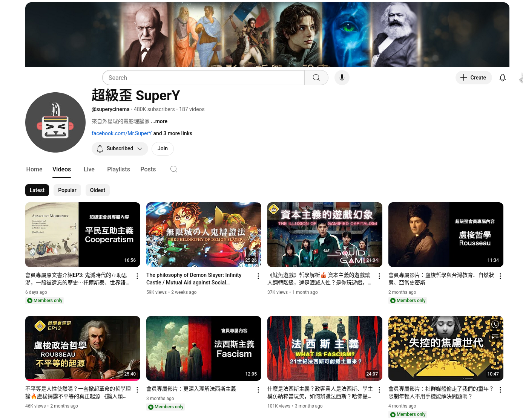The width and height of the screenshot is (523, 420).
Task: Open the Demon Slayer philosophy thumbnail
Action: [204, 235]
